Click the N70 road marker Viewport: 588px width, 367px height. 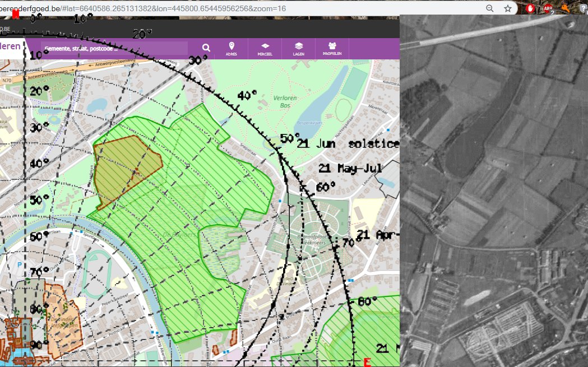(x=7, y=81)
